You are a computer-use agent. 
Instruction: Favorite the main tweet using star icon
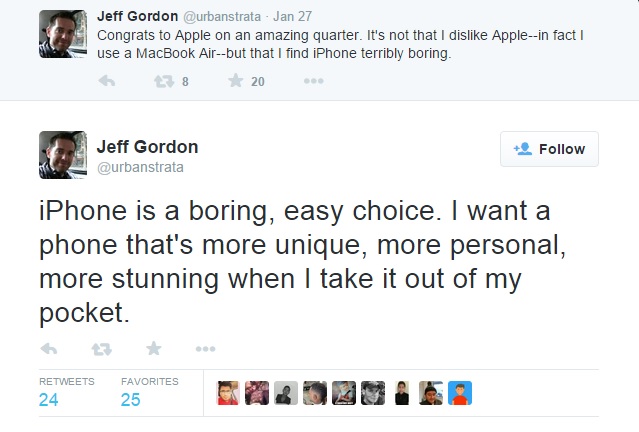click(153, 348)
